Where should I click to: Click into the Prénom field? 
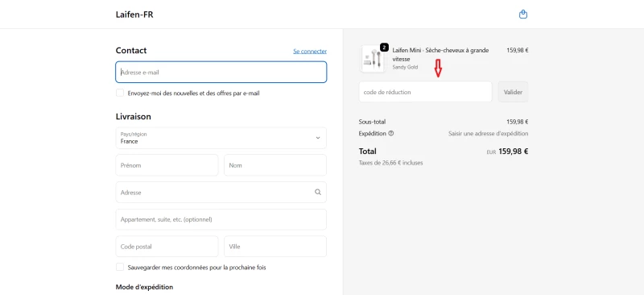(x=167, y=165)
